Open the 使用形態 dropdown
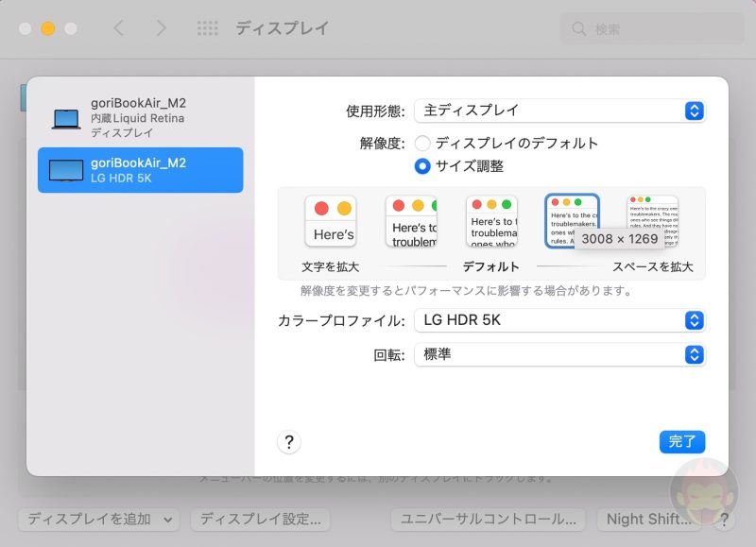 click(559, 111)
